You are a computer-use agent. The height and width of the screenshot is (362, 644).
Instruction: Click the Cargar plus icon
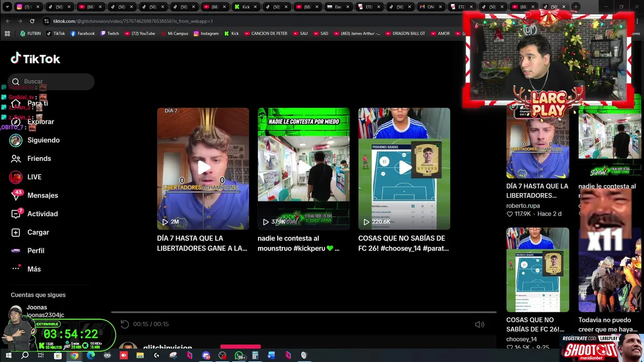[16, 232]
